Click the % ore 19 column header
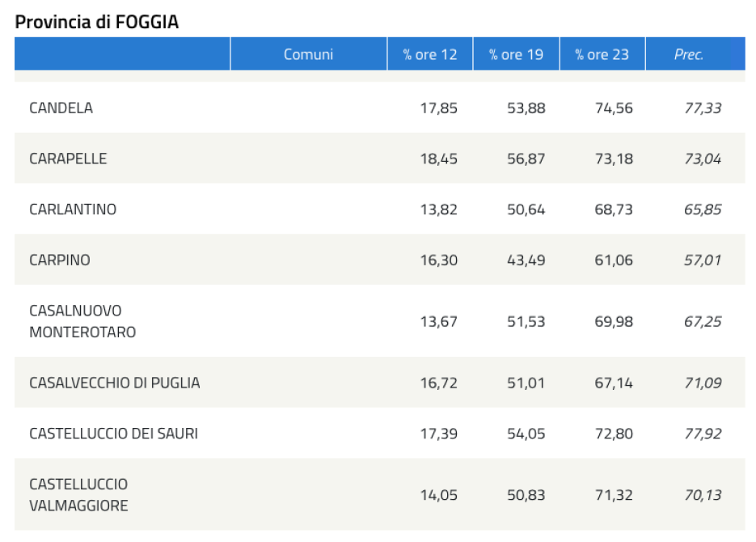 pos(516,54)
